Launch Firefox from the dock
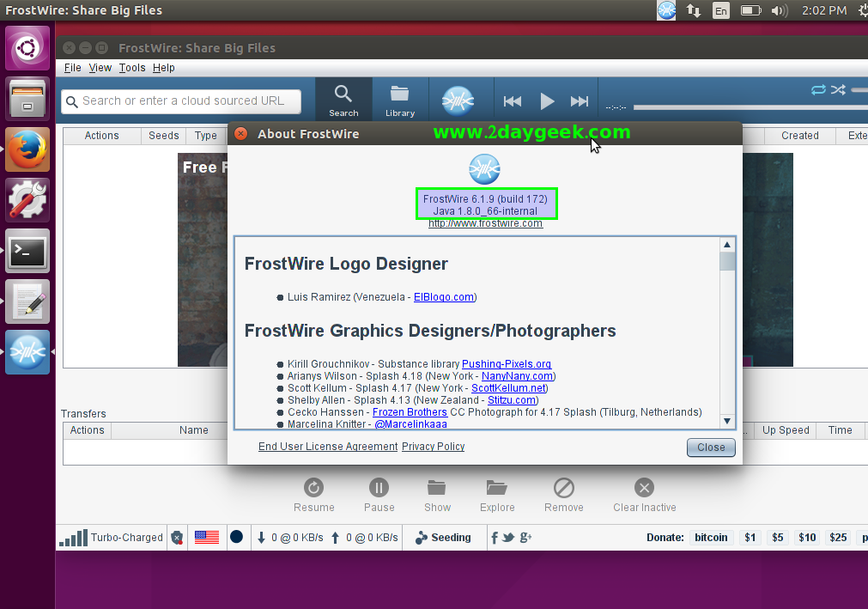The height and width of the screenshot is (609, 868). [x=27, y=149]
